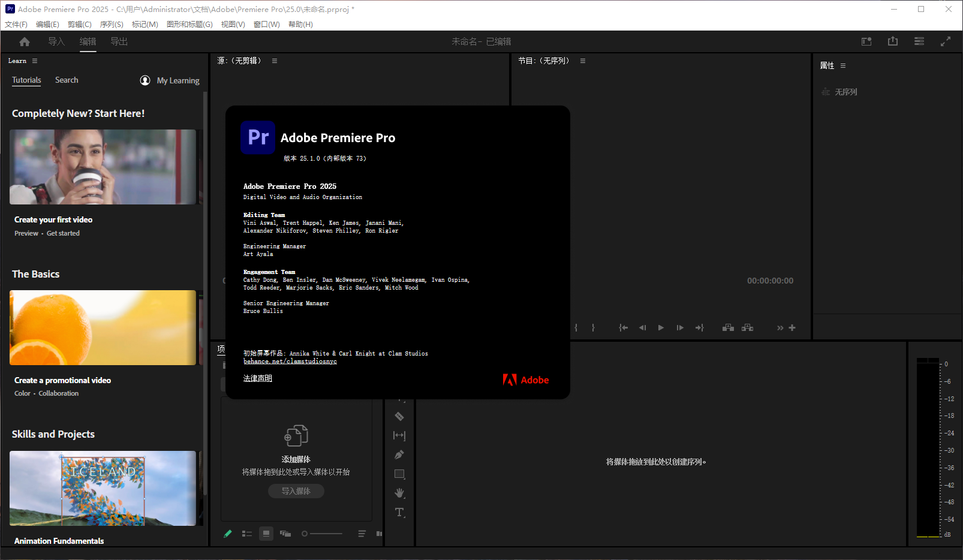Open My Learning profile link
This screenshot has width=963, height=560.
(x=170, y=80)
